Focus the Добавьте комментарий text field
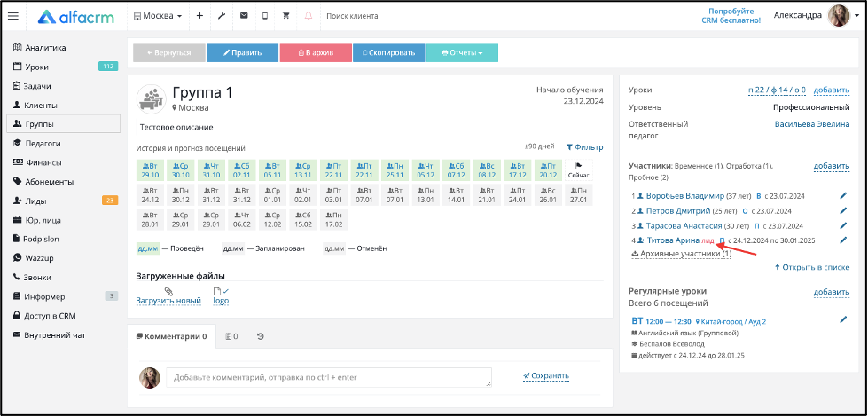The height and width of the screenshot is (417, 868). click(x=329, y=377)
